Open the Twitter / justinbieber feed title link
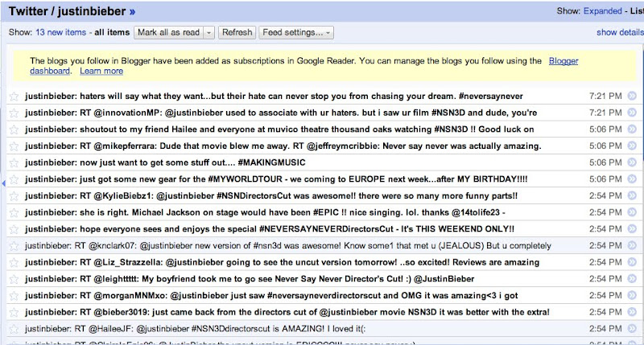Image resolution: width=644 pixels, height=345 pixels. tap(72, 11)
